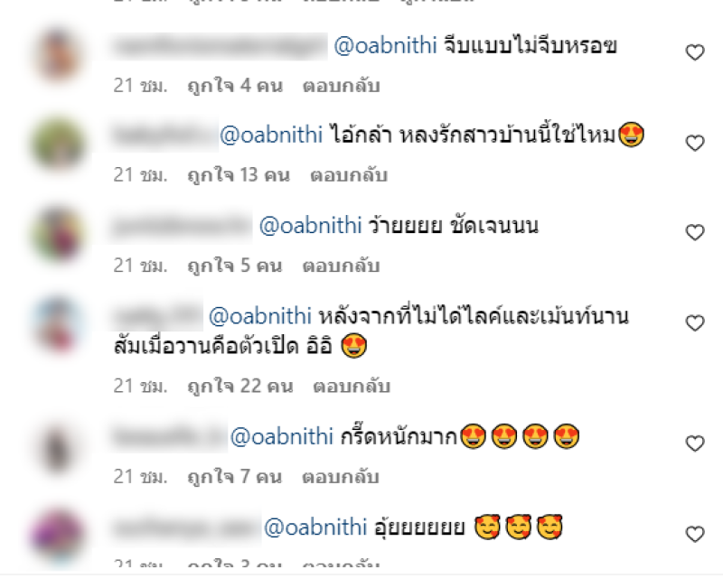
Task: Show likes: ถูกใจ 4 คน
Action: coord(235,86)
